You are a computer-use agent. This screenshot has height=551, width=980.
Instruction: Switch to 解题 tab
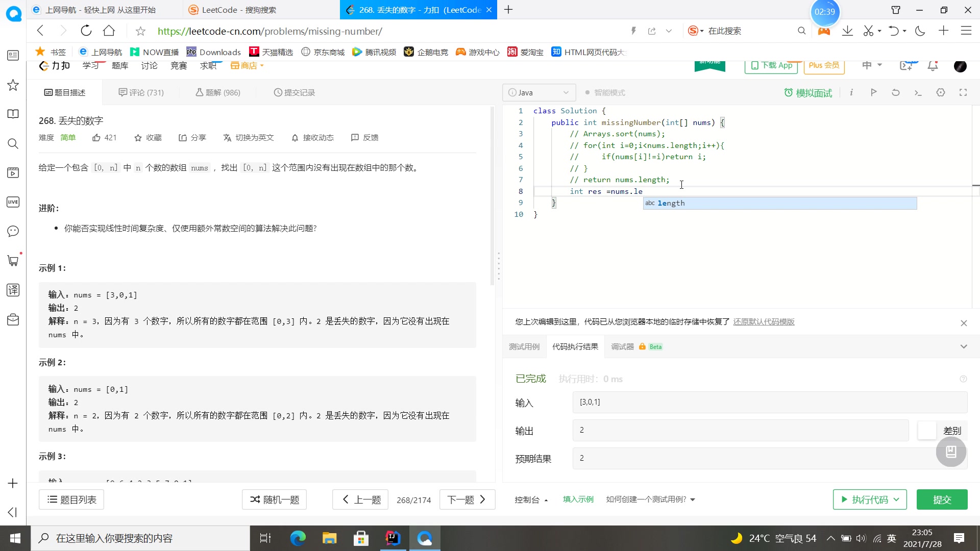(x=218, y=92)
